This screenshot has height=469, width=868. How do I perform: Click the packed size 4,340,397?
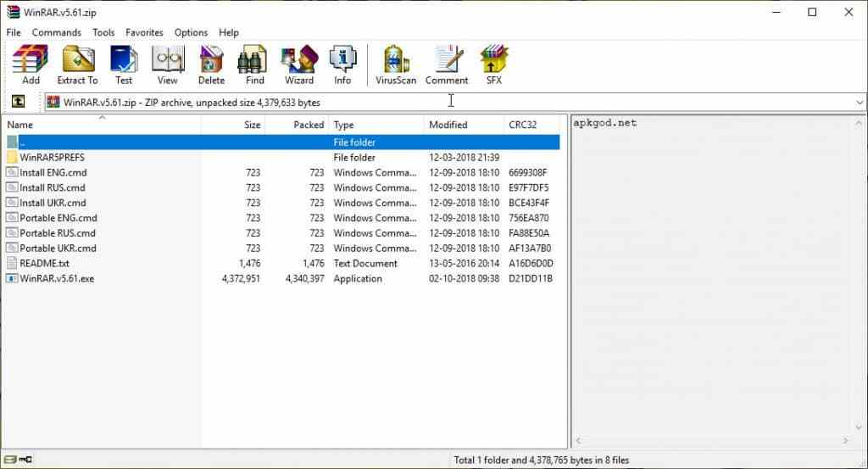[305, 278]
